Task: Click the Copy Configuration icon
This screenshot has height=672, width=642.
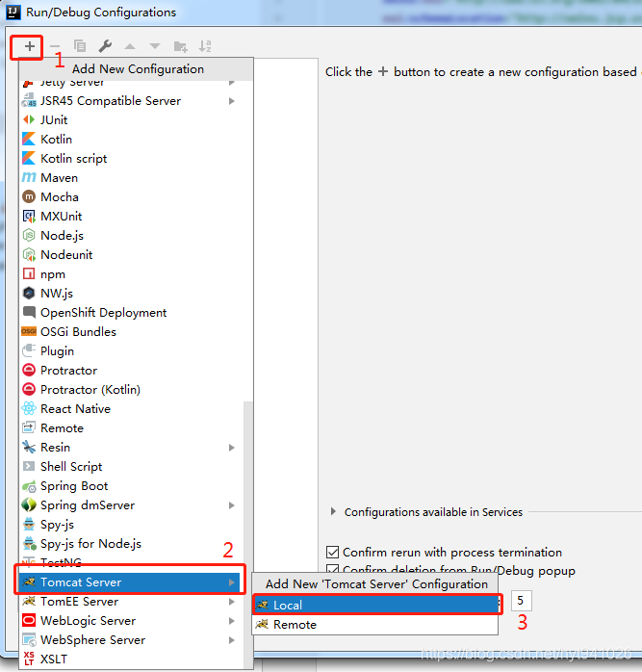Action: coord(80,46)
